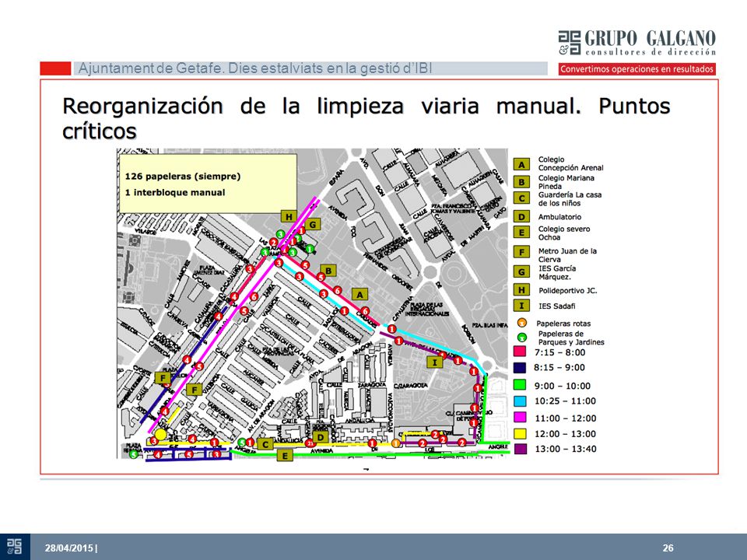Click the 'Papeleras de Parques y Jardines' label
This screenshot has height=560, width=747.
pos(570,338)
